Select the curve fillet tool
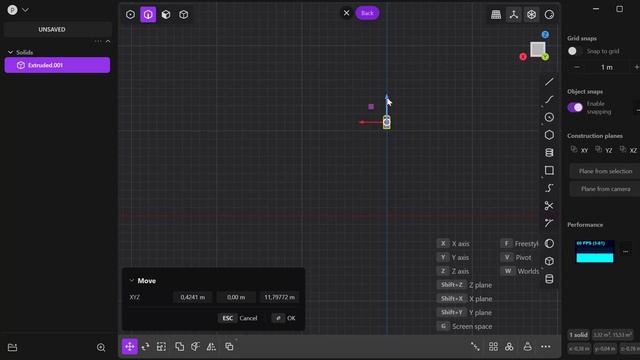Screen dimensions: 640x360 (x=549, y=223)
